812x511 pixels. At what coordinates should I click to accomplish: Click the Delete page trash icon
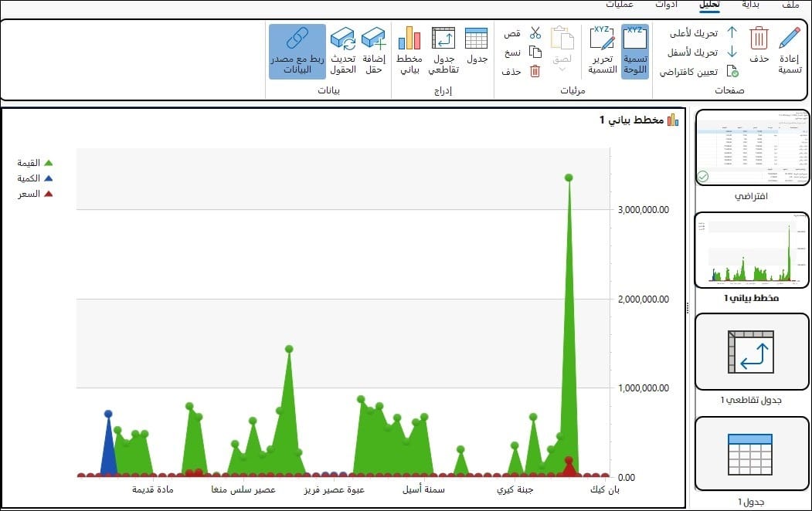[759, 39]
